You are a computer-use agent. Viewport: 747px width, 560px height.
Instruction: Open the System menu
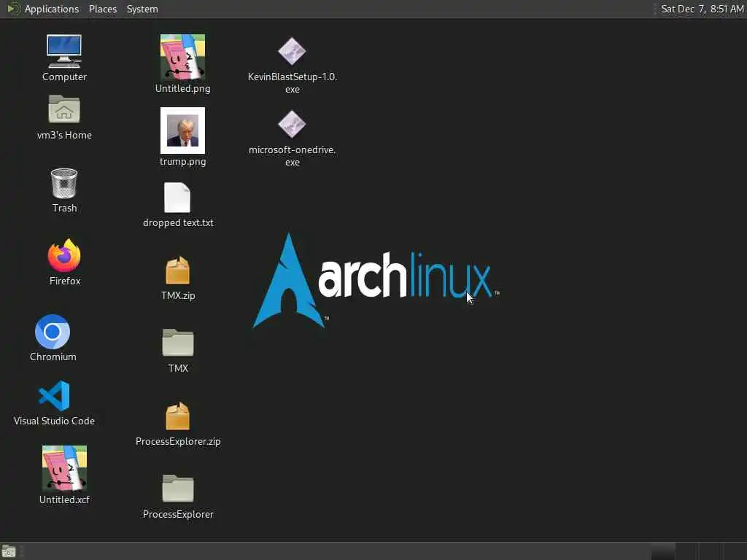coord(142,9)
